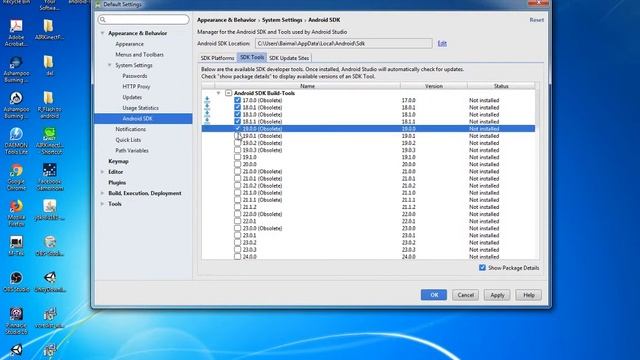Open Keymap settings
The width and height of the screenshot is (640, 360).
(x=118, y=161)
